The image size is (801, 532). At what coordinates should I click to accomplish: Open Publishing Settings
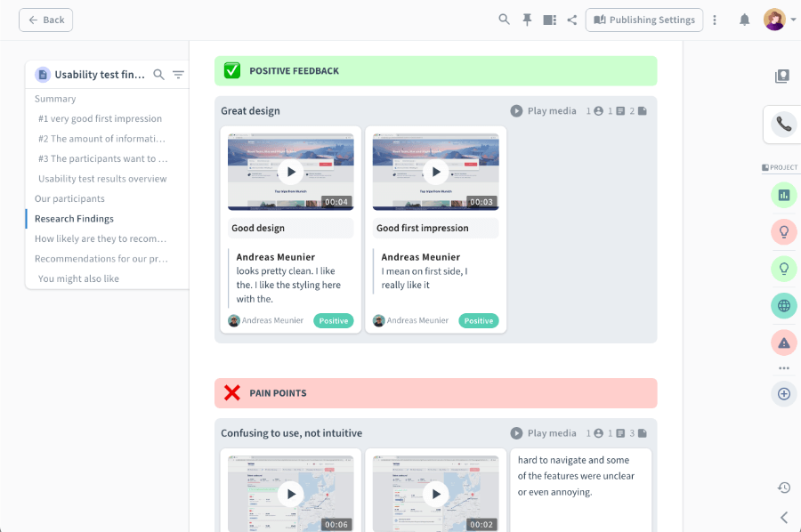[644, 20]
